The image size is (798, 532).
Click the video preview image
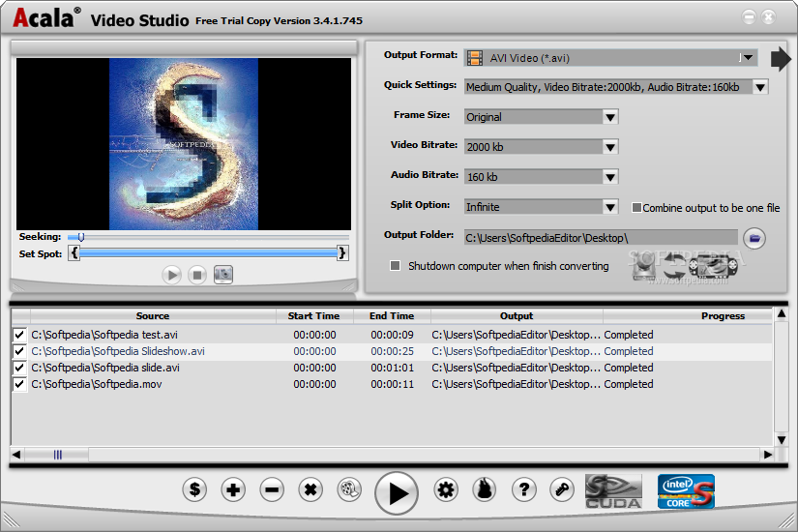(184, 144)
